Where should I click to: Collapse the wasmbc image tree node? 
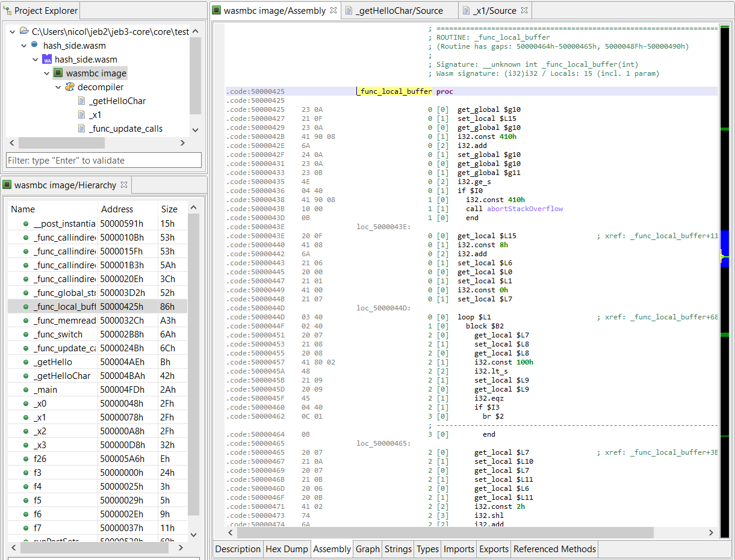46,73
